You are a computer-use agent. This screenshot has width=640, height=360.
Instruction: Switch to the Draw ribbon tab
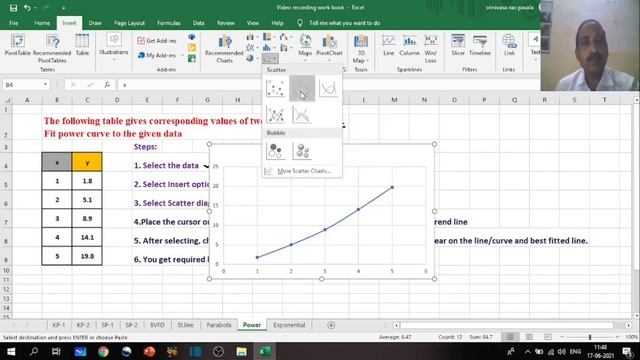[x=95, y=23]
